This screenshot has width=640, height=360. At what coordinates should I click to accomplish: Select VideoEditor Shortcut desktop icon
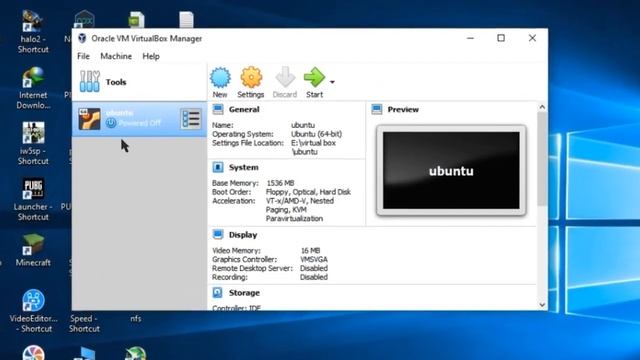tap(33, 311)
